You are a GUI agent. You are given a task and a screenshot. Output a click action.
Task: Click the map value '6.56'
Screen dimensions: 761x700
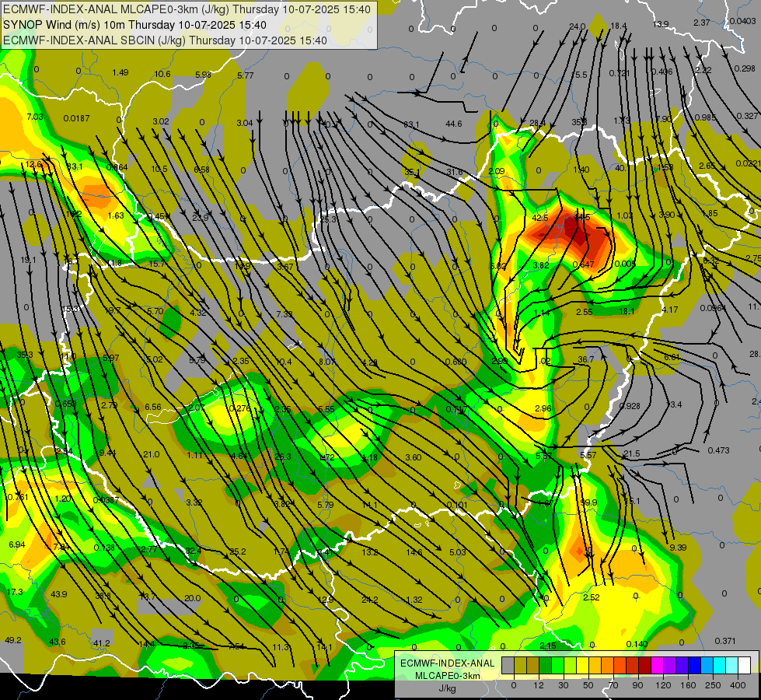point(153,407)
